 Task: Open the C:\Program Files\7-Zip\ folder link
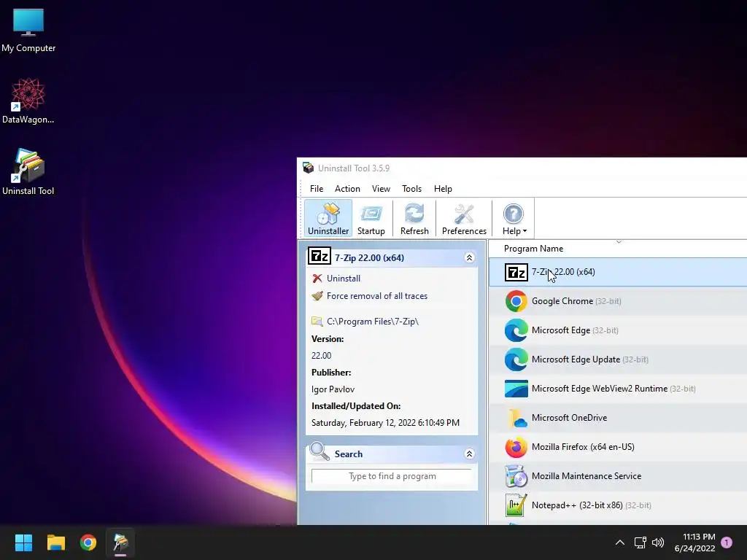373,322
